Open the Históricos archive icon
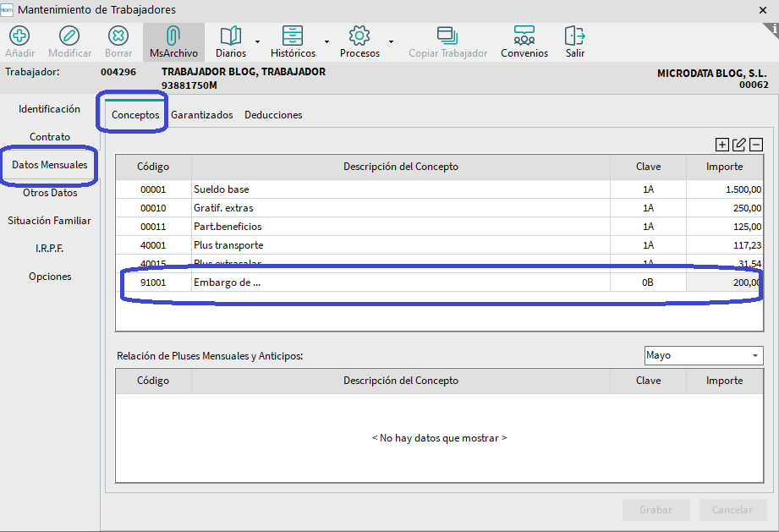 [293, 36]
